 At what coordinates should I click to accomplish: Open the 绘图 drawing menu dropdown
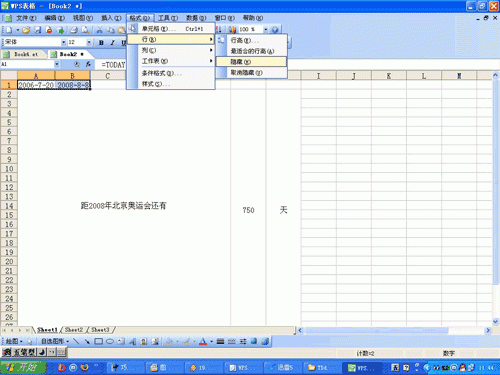click(x=14, y=341)
